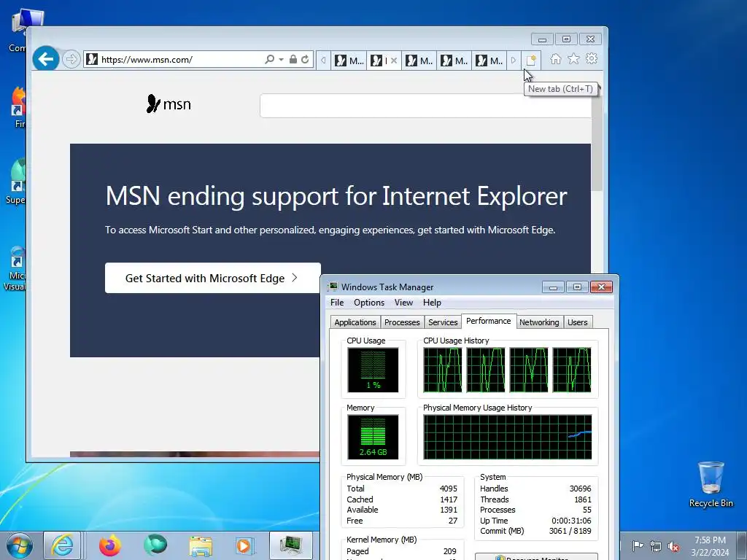Click the green globe browser taskbar icon
Viewport: 747px width, 560px height.
[155, 545]
